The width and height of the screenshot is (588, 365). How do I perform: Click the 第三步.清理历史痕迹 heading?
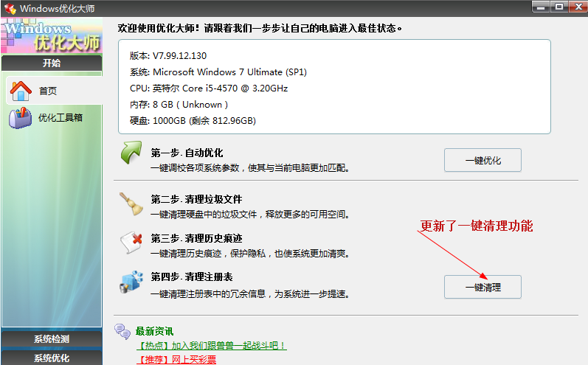(x=196, y=238)
